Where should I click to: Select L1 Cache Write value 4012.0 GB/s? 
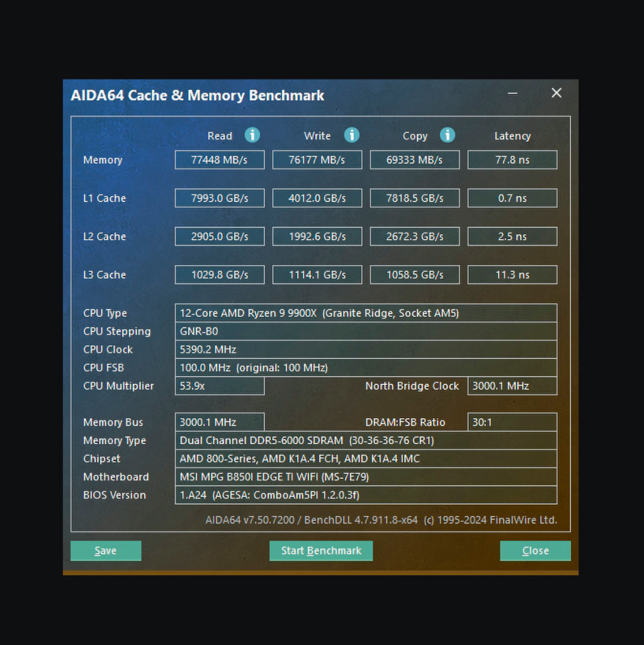pos(317,198)
